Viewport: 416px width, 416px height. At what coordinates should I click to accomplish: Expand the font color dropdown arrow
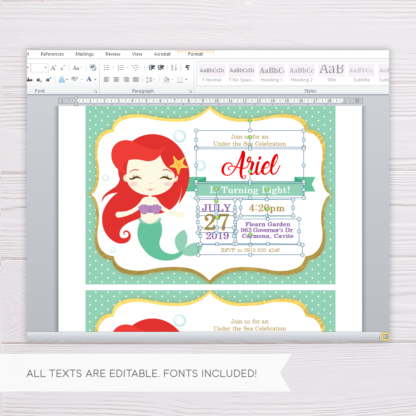click(95, 80)
